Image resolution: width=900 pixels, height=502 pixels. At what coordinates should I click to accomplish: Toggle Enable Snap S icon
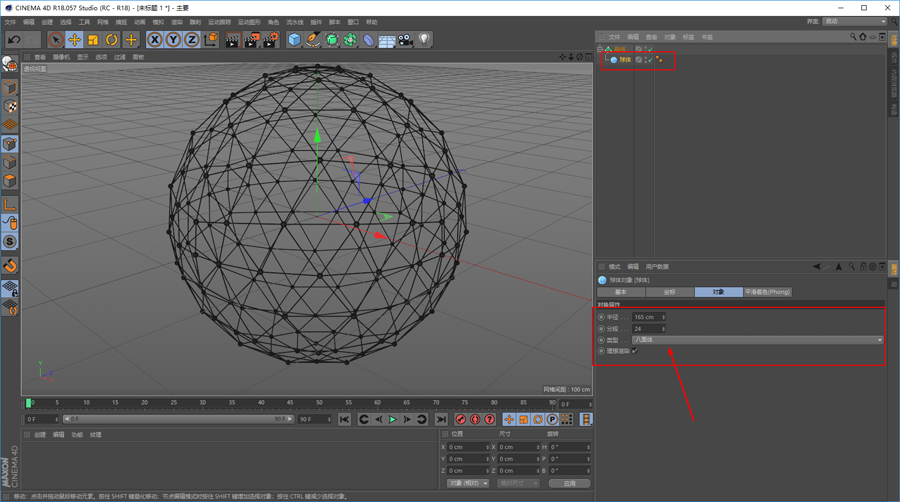[x=10, y=242]
